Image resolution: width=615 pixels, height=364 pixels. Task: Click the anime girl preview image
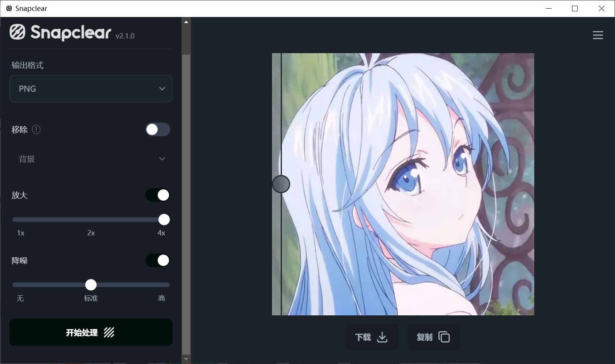pos(403,184)
